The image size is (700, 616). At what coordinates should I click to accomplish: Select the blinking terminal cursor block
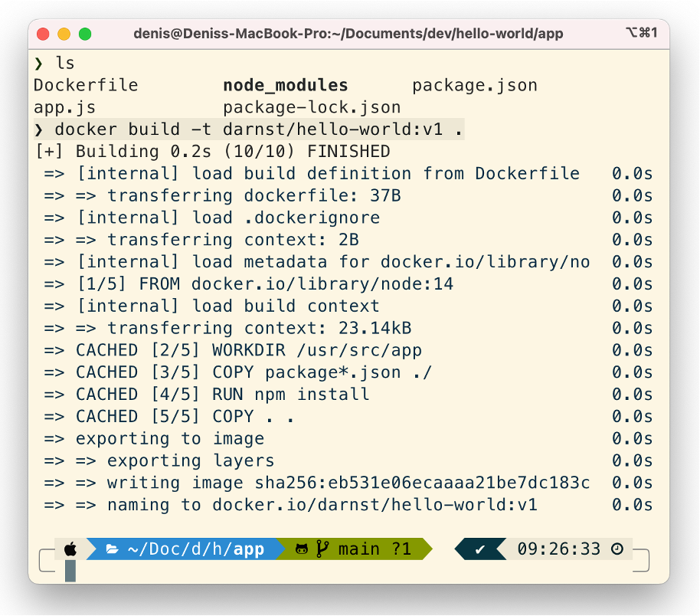click(70, 570)
